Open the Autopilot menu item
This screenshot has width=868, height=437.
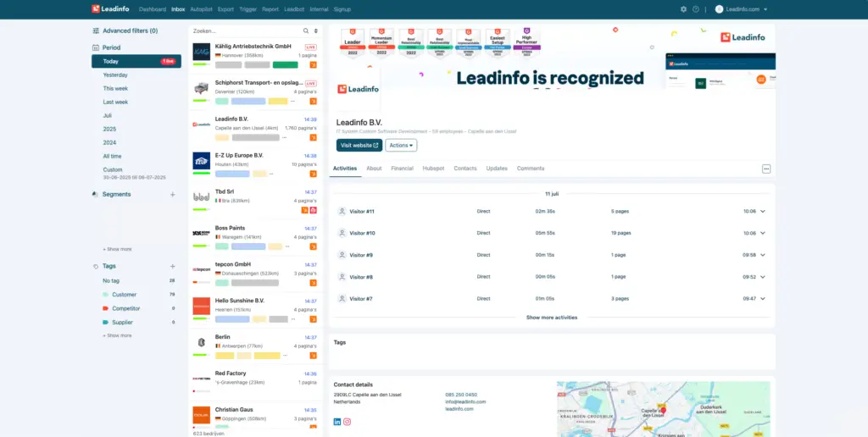point(202,9)
